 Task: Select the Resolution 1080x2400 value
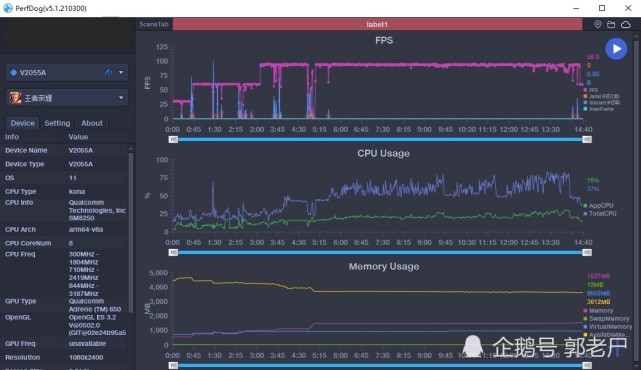click(86, 357)
